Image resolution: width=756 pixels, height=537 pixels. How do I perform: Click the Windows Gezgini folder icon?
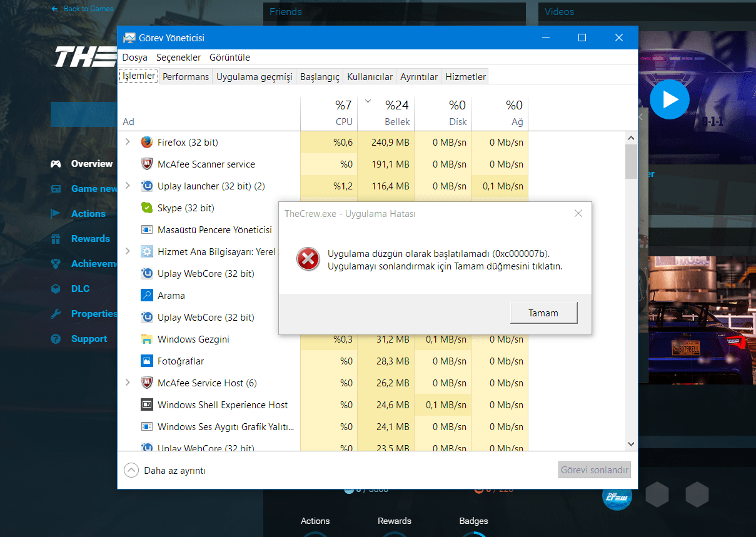coord(147,339)
